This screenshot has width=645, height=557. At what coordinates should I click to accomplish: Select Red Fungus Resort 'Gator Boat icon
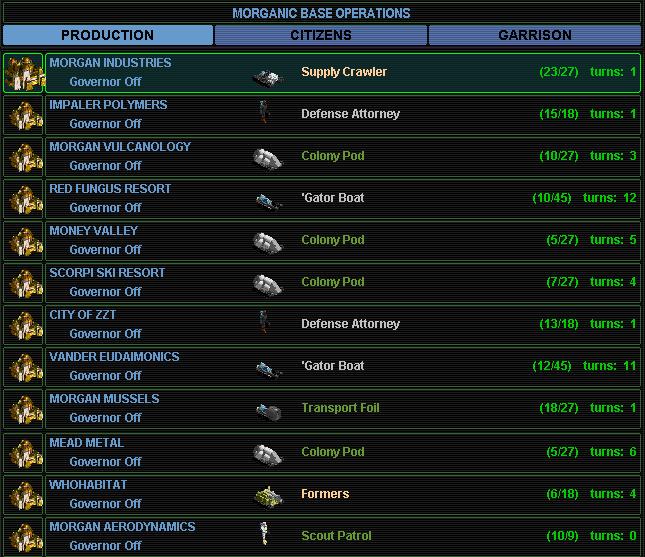(x=267, y=199)
